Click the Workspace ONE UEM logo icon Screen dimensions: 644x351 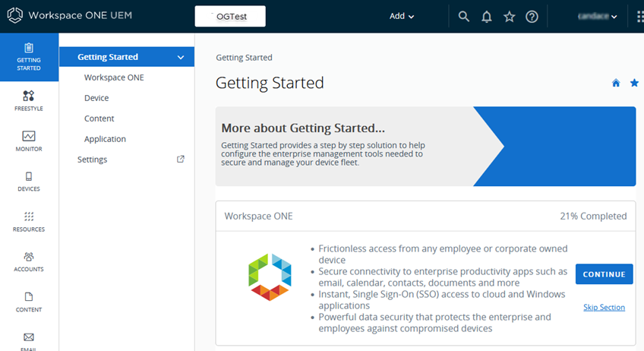pyautogui.click(x=14, y=16)
